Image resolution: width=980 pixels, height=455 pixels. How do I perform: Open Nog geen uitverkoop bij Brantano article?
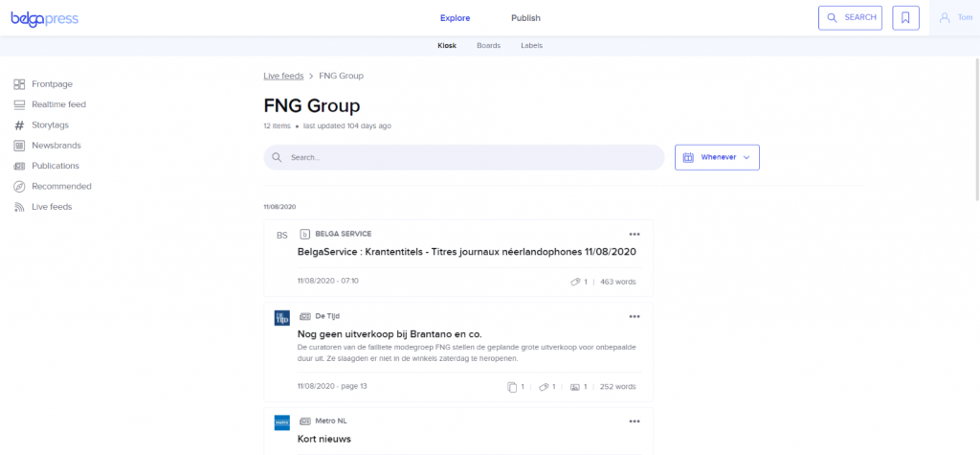390,333
